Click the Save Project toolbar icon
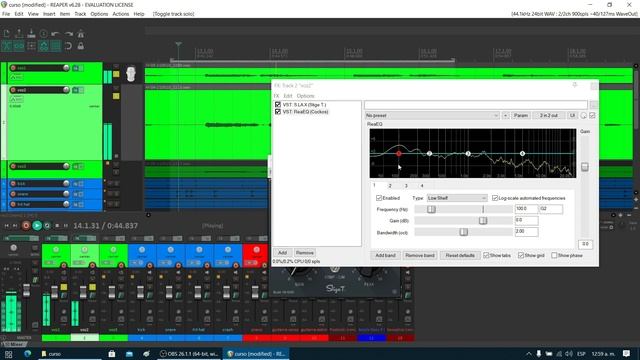640x360 pixels. click(31, 34)
